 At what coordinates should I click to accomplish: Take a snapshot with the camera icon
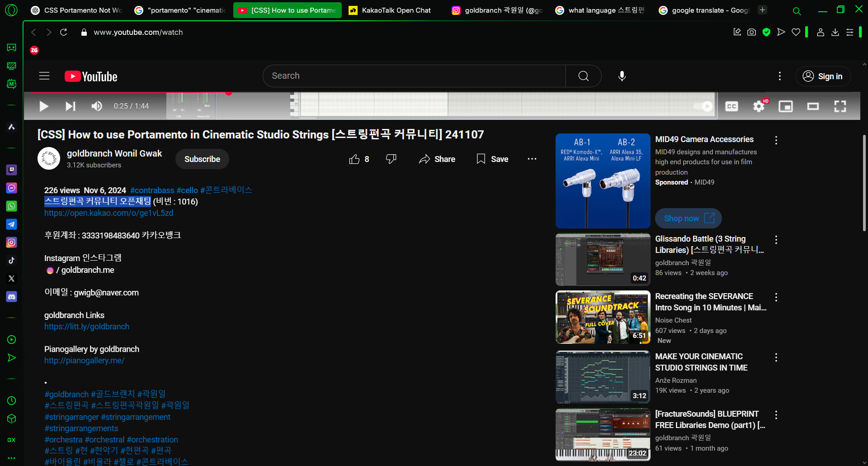(x=751, y=32)
